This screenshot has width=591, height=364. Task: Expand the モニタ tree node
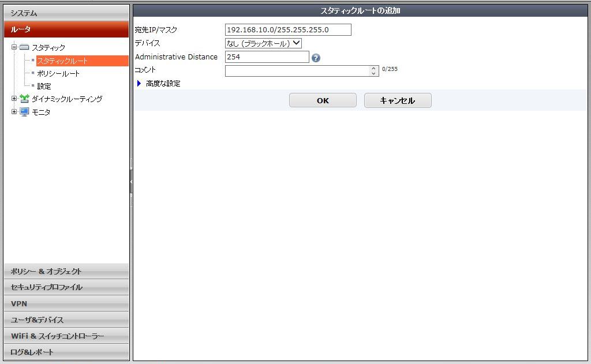click(x=14, y=112)
